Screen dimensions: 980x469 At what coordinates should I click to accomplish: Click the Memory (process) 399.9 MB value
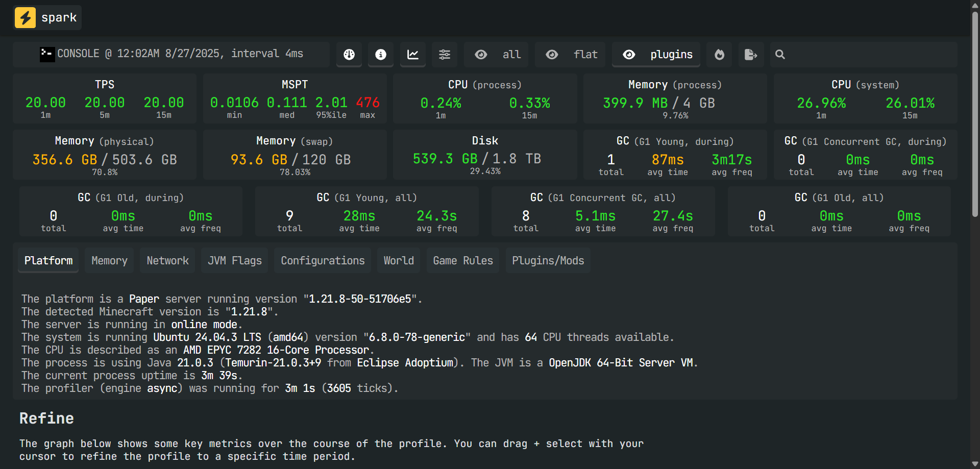pos(635,103)
